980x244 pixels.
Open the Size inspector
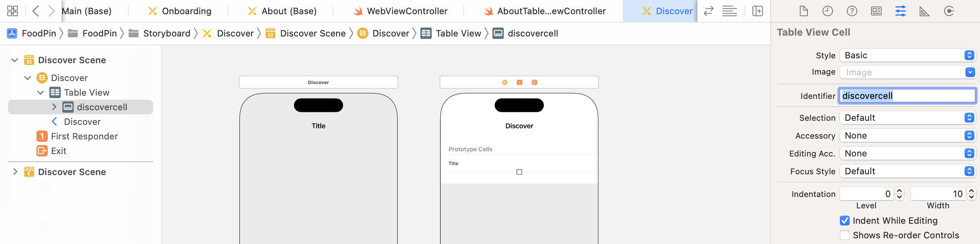point(925,11)
